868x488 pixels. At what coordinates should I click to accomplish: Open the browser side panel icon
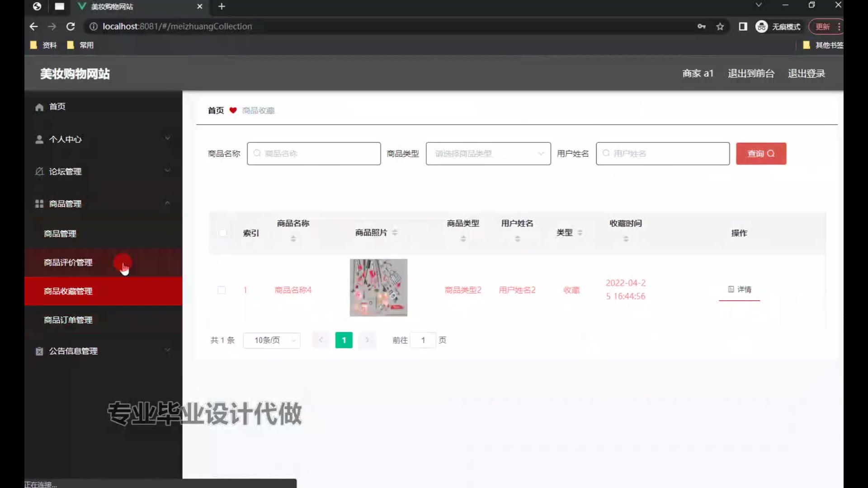point(743,27)
